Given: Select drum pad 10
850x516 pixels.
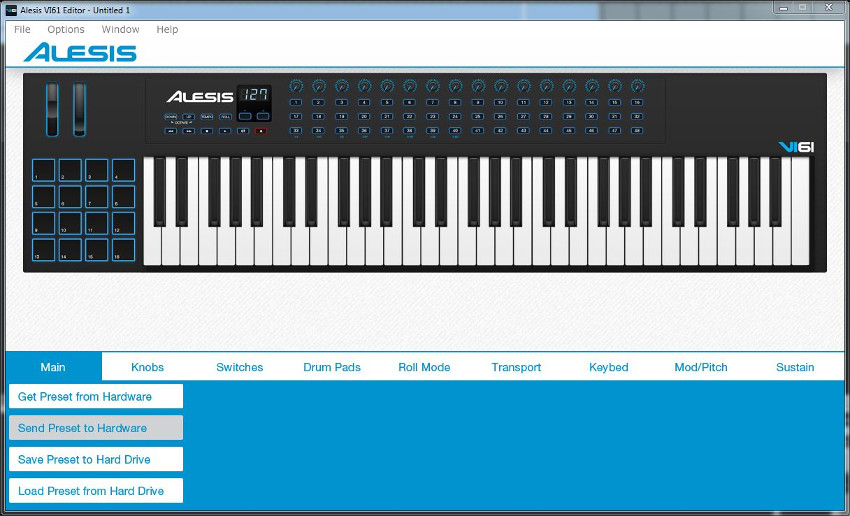Looking at the screenshot, I should point(70,223).
